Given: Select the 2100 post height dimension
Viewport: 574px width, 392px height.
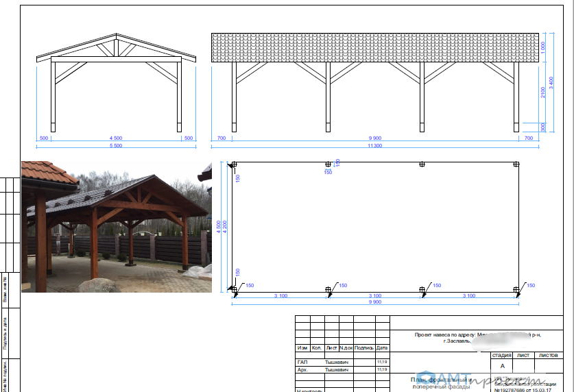Looking at the screenshot, I should [x=543, y=92].
